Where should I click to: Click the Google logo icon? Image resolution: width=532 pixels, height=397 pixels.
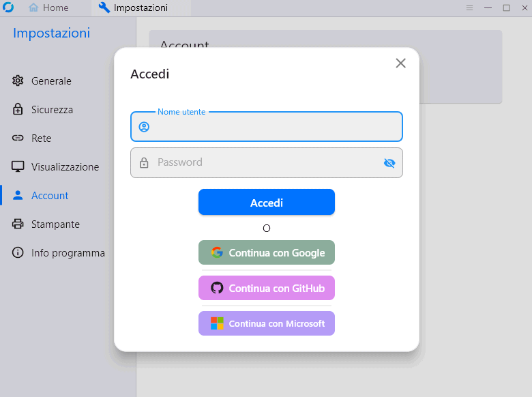tap(217, 252)
